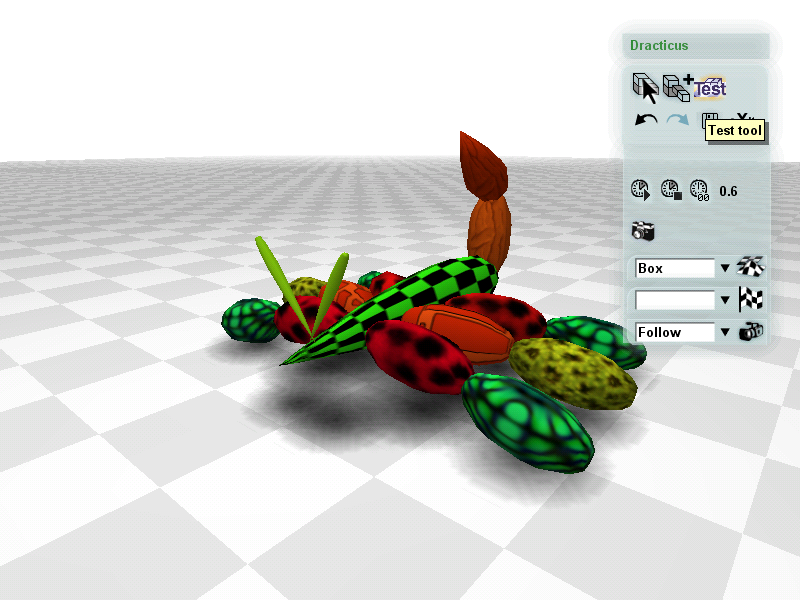
Task: Choose the add blocks tool
Action: (x=678, y=88)
